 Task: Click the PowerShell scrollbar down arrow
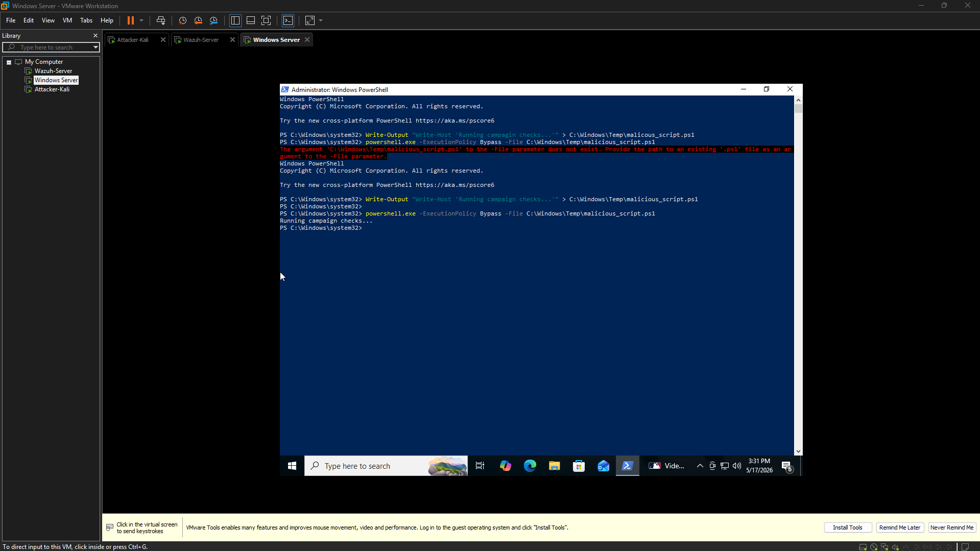coord(798,451)
